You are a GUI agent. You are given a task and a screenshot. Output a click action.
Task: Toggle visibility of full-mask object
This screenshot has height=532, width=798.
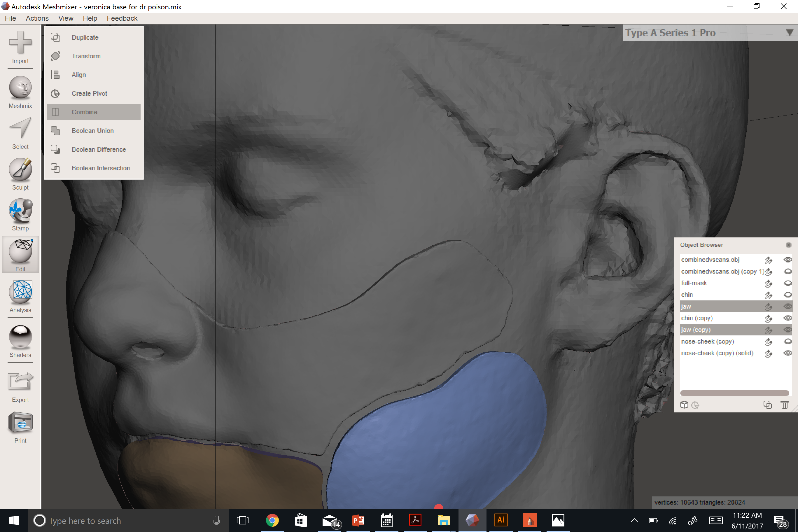click(x=787, y=283)
